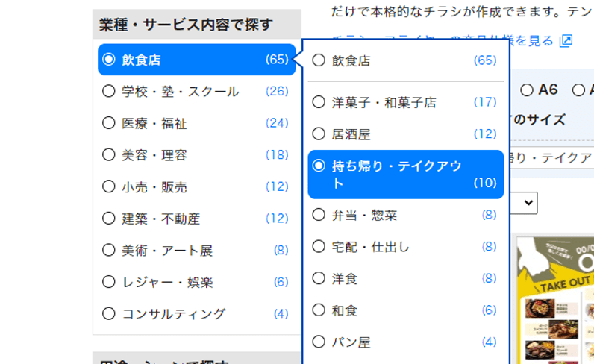Select the A6 size radio button
Viewport: 594px width, 364px height.
527,90
